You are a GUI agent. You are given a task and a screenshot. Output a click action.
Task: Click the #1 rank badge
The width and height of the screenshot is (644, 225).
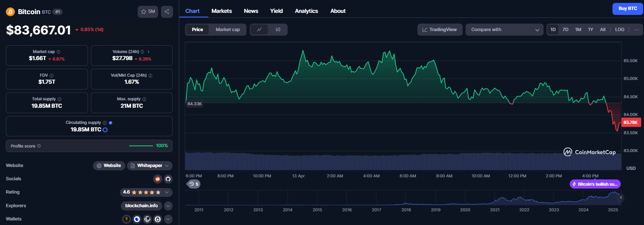58,12
